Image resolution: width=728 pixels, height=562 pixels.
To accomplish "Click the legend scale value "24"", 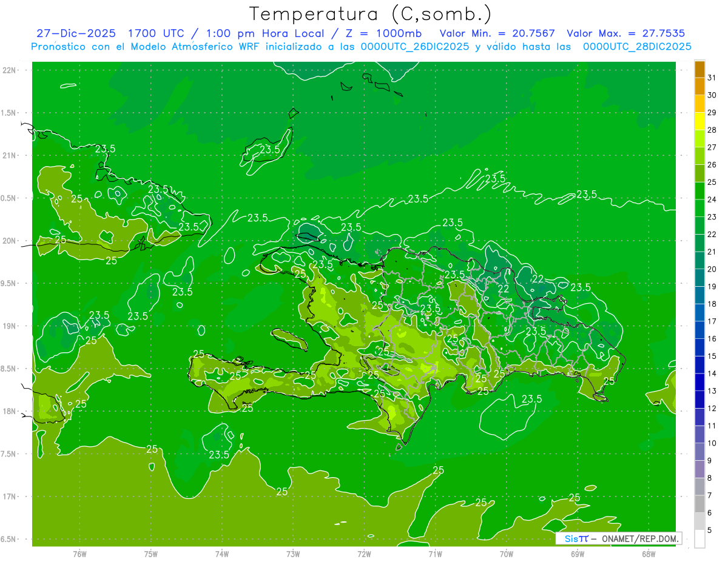I will [x=712, y=199].
